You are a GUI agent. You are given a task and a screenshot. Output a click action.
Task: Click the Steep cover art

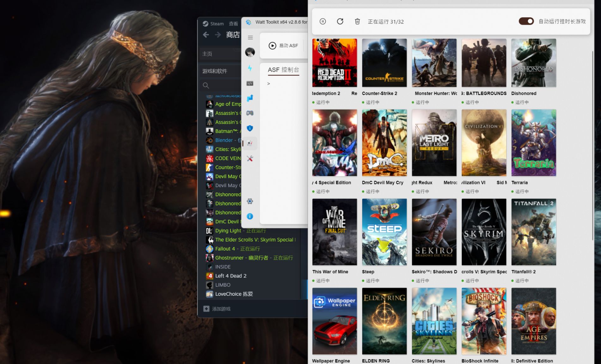[x=384, y=232]
